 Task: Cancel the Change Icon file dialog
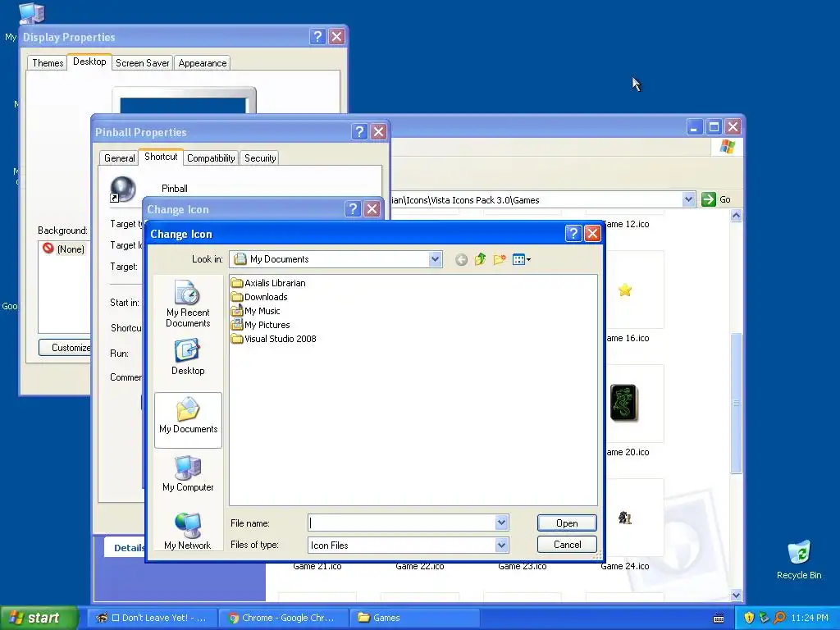[567, 545]
